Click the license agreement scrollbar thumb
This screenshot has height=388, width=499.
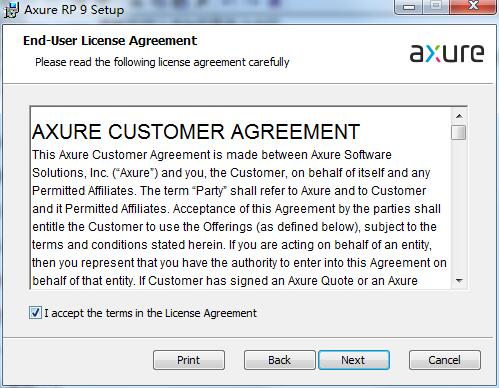tap(459, 132)
